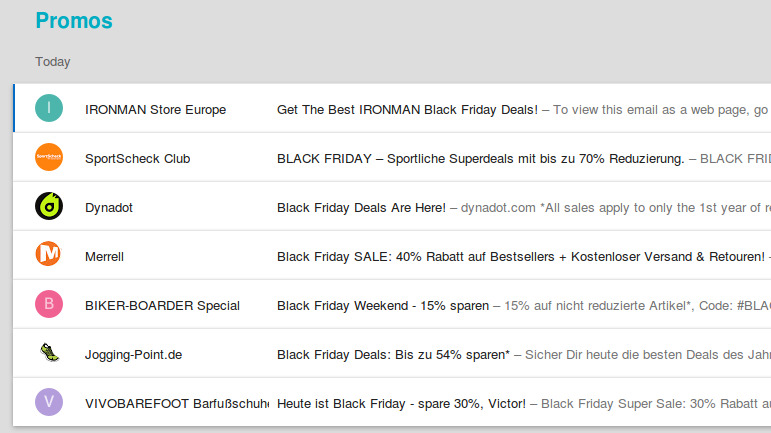Click Merrell sender name
The width and height of the screenshot is (771, 433).
(104, 256)
